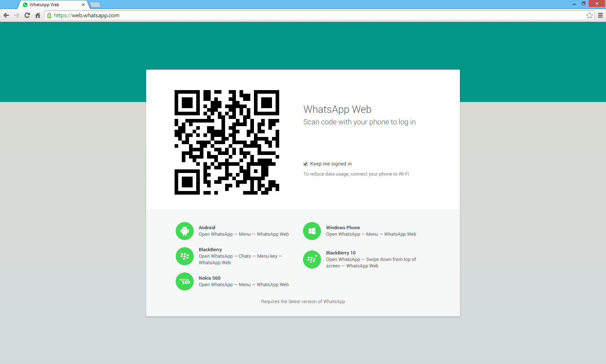This screenshot has width=606, height=364.
Task: Click the Windows Phone heading label
Action: [343, 227]
